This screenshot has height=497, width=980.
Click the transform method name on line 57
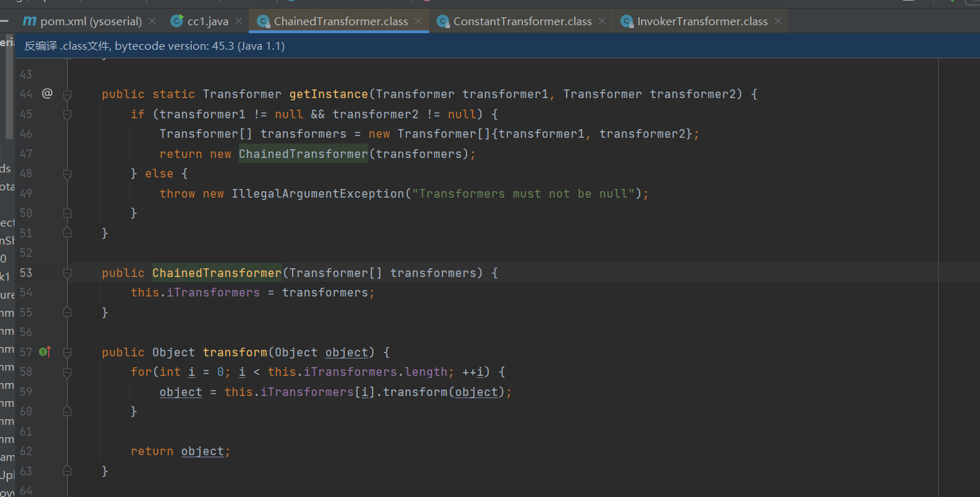coord(235,352)
